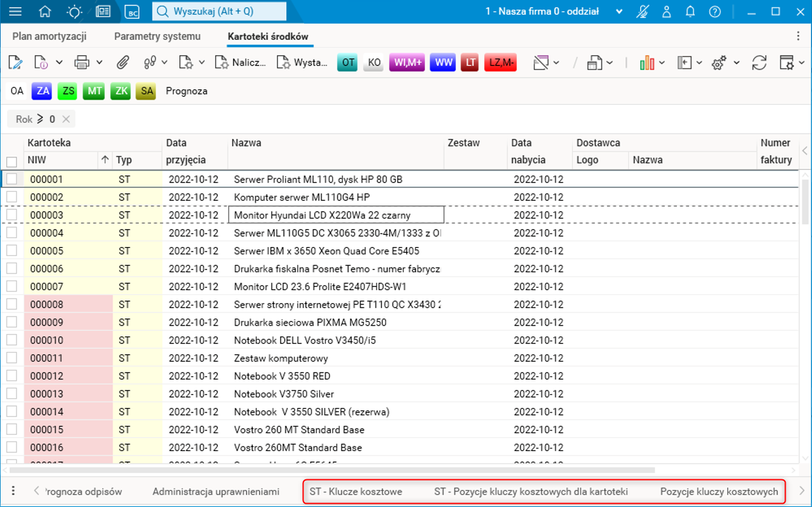Viewport: 812px width, 507px height.
Task: Expand the links icon dropdown arrow
Action: click(165, 62)
